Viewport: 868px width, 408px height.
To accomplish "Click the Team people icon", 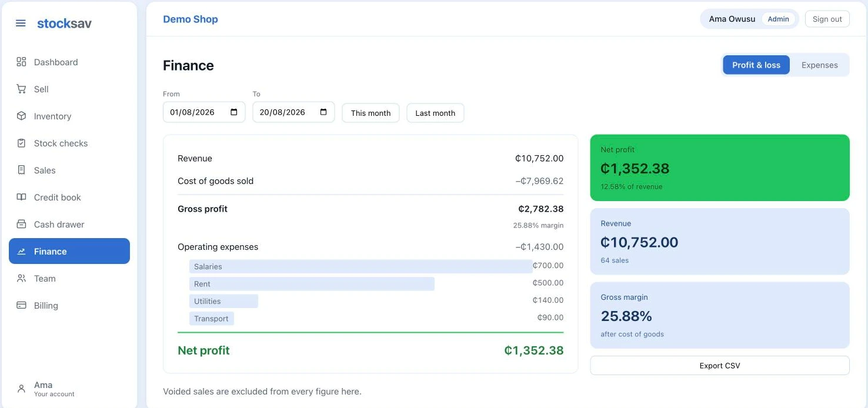I will pos(21,278).
